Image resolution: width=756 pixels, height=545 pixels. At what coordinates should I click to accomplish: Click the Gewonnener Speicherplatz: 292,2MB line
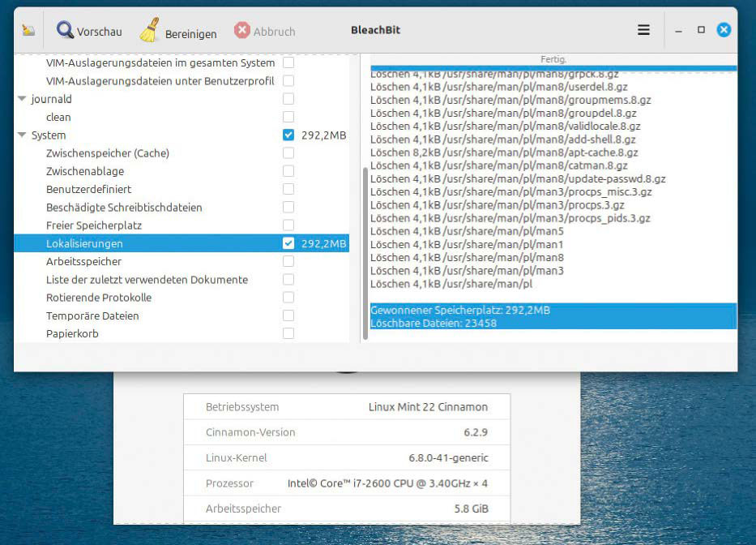(x=460, y=310)
